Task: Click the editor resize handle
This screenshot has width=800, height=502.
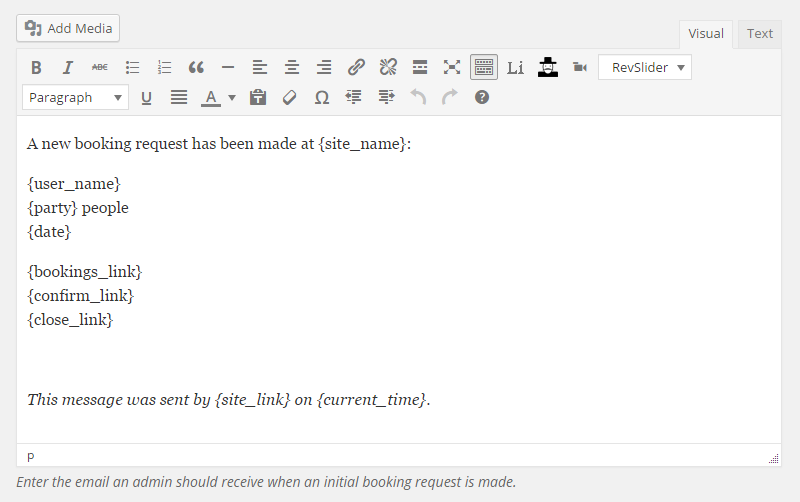Action: click(774, 459)
